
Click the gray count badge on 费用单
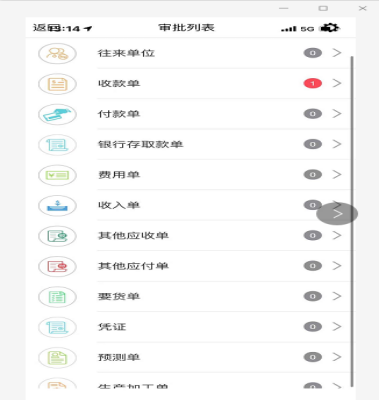[313, 174]
